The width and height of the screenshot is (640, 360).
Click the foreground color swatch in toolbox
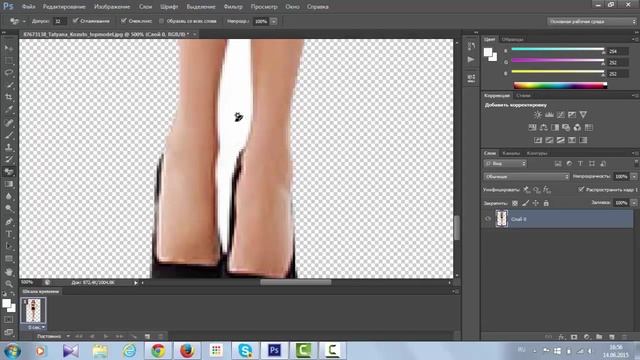tap(6, 304)
